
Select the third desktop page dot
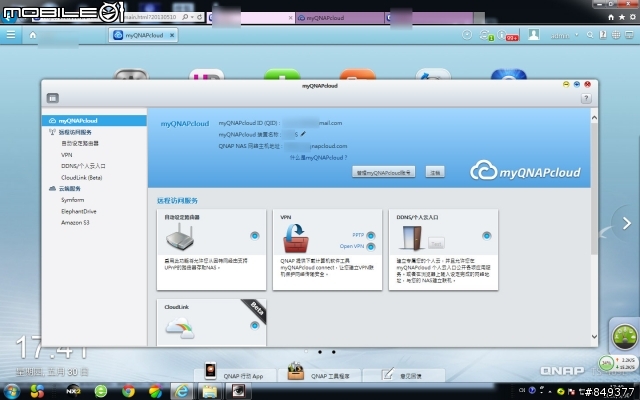[333, 352]
